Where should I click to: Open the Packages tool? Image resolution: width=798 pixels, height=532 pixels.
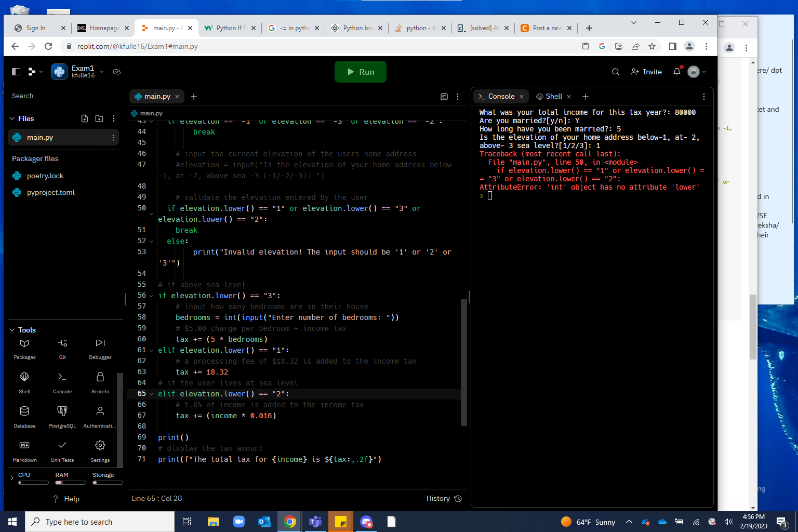coord(24,349)
